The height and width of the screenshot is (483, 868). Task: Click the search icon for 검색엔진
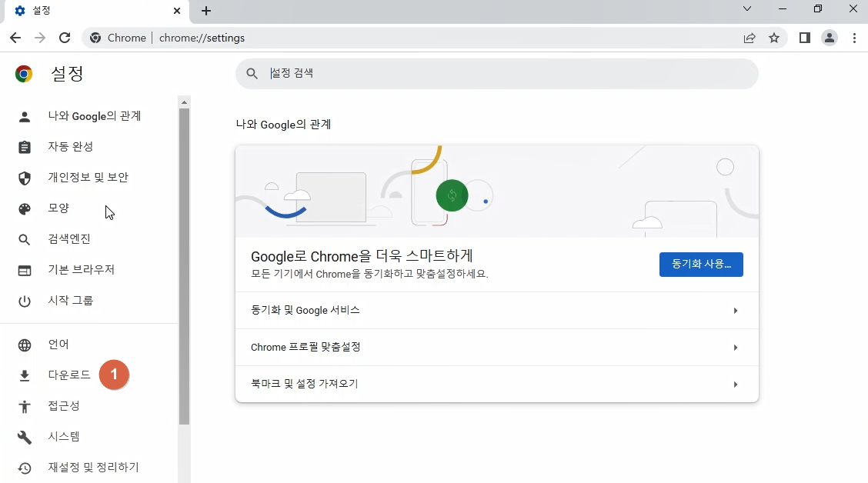click(25, 239)
